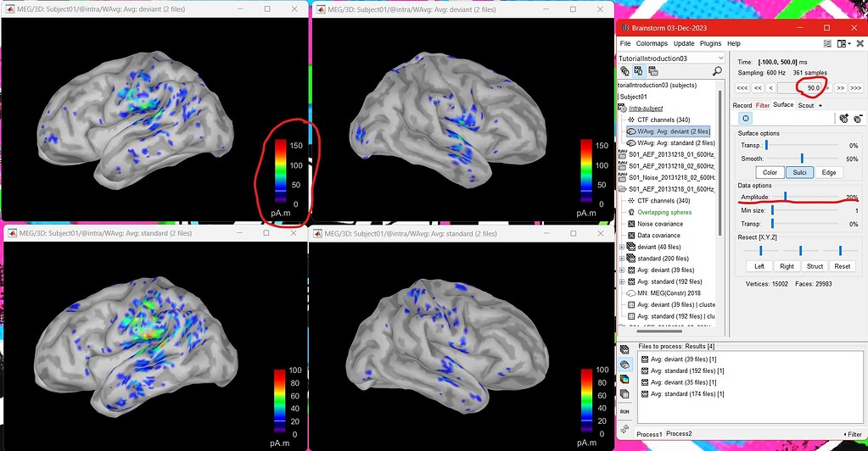Select the first database view mode icon
Image resolution: width=868 pixels, height=451 pixels.
624,72
